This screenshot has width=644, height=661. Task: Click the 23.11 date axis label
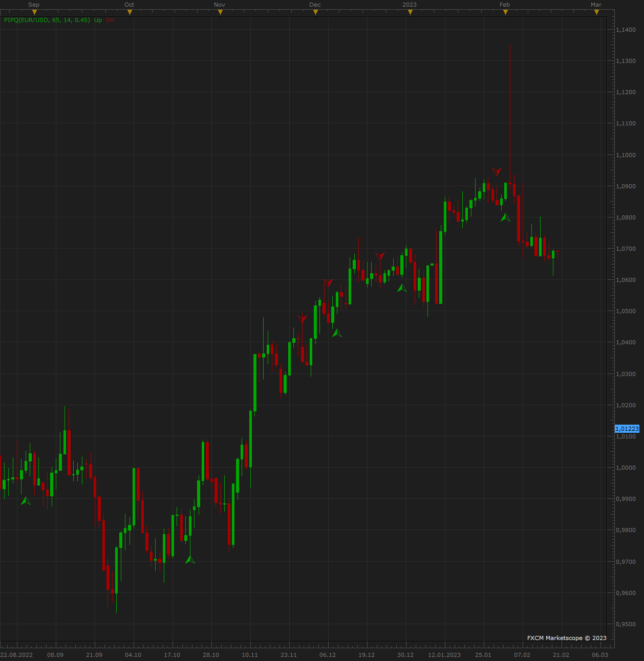point(289,655)
